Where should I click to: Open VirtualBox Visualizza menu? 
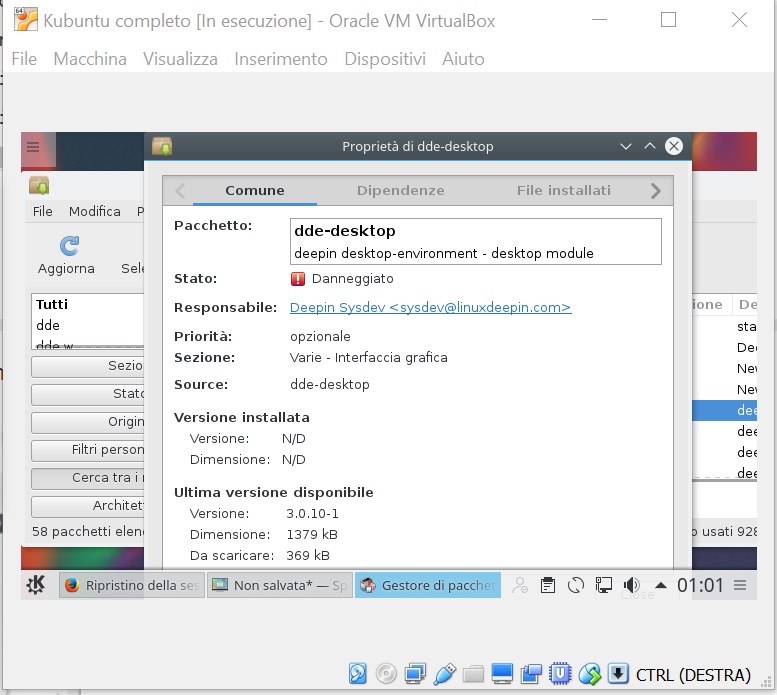coord(180,59)
